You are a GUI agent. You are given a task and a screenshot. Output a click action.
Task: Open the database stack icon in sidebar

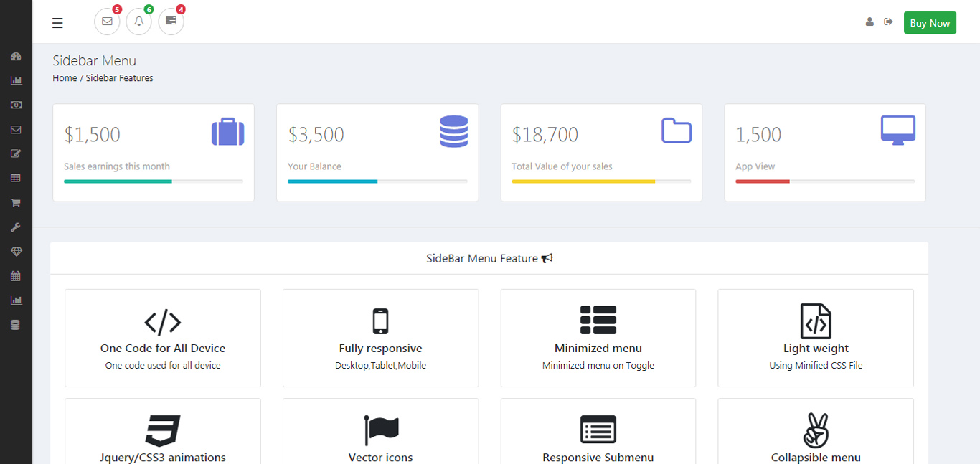[x=16, y=325]
